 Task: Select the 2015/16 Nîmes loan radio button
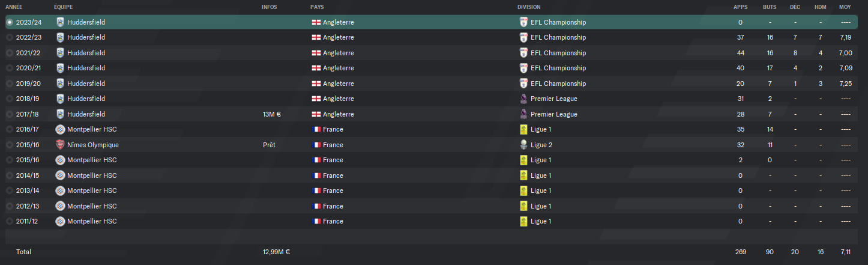tap(9, 145)
